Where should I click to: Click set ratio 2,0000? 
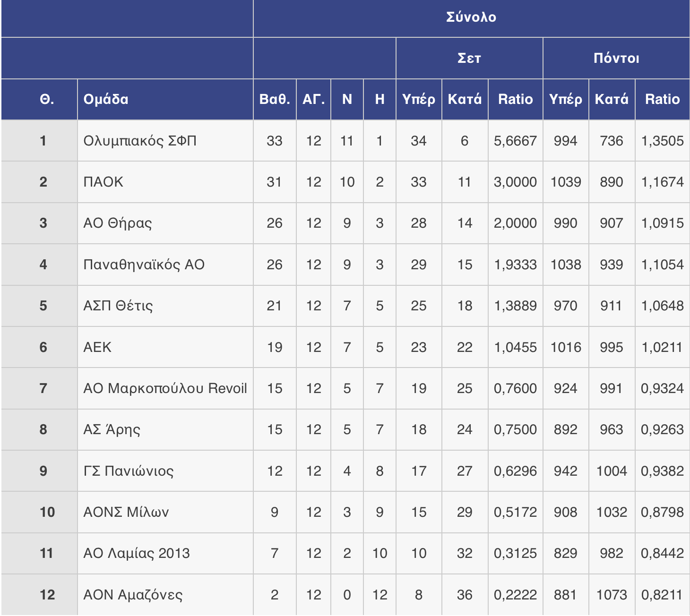click(515, 223)
